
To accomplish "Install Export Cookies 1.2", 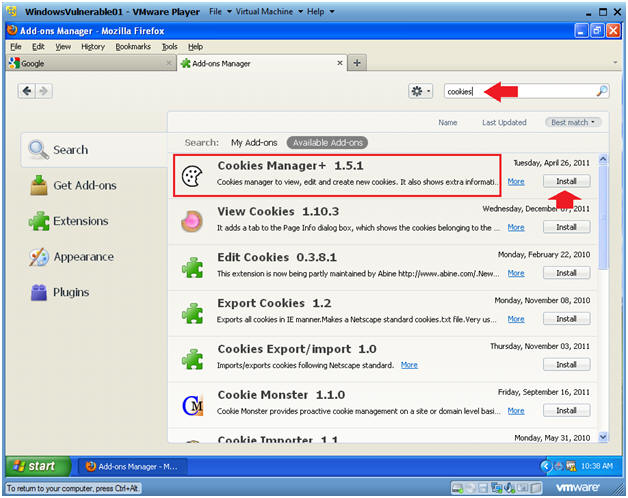I will pyautogui.click(x=566, y=319).
